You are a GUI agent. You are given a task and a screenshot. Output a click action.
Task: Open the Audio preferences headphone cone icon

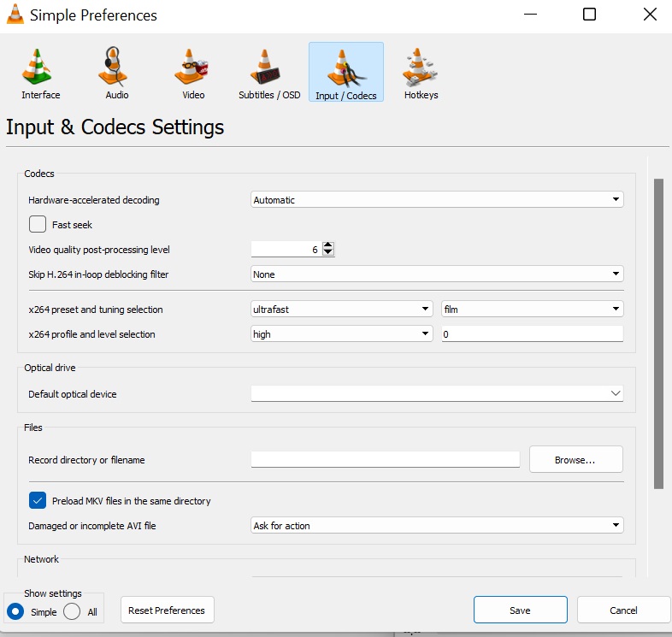click(113, 67)
